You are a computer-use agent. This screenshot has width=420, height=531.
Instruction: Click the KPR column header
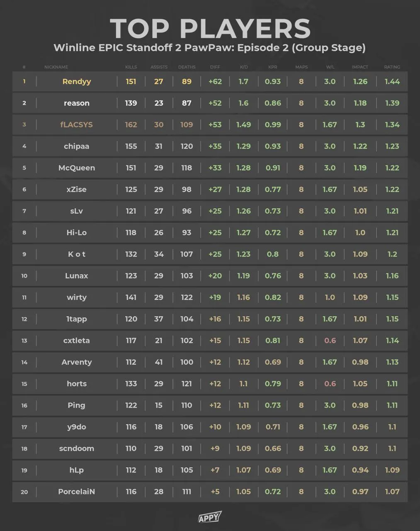(x=273, y=67)
